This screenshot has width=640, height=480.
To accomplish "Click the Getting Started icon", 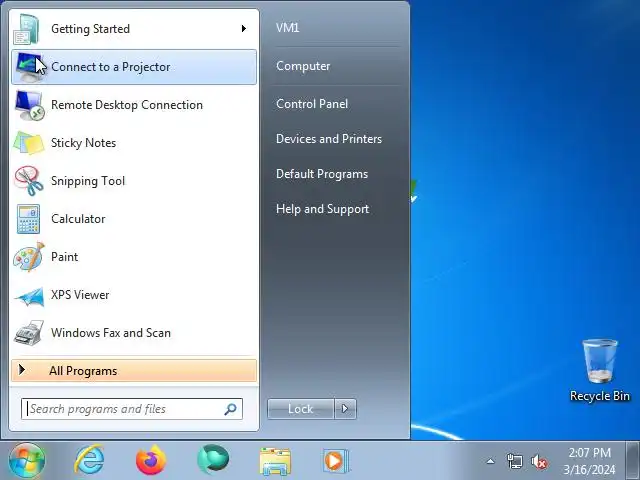I will [x=28, y=29].
